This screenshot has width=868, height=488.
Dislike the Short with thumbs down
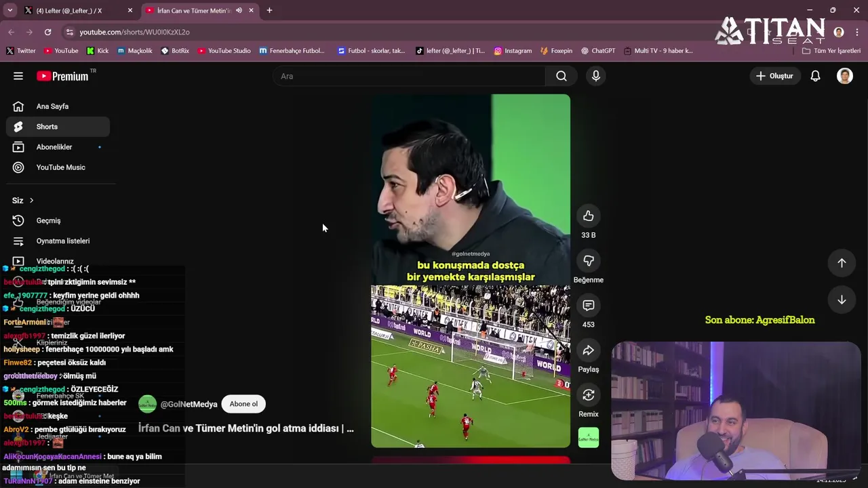coord(589,261)
